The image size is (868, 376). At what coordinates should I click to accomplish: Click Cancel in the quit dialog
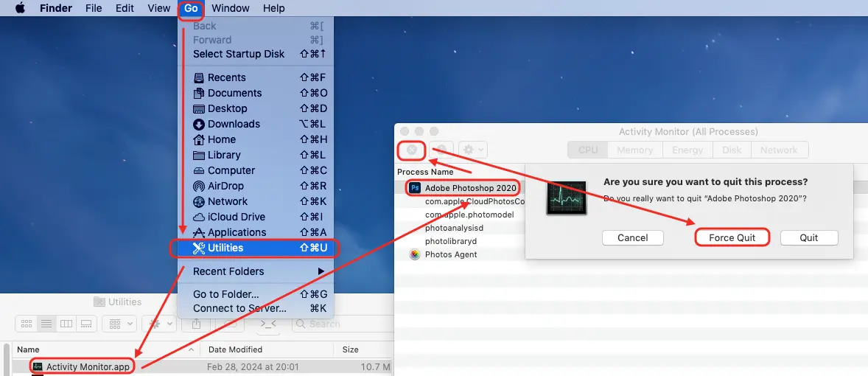[x=632, y=237]
